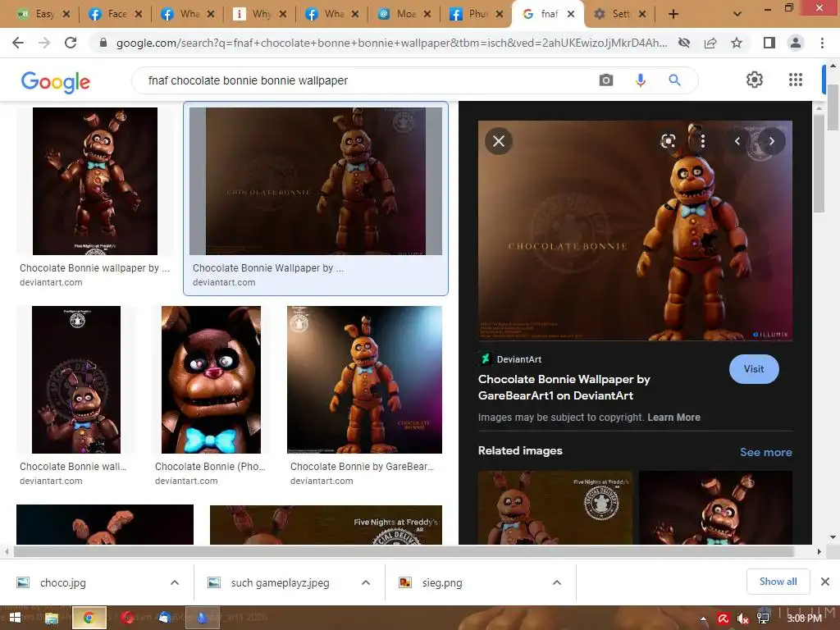The image size is (840, 630).
Task: Open Chrome three-dot menu
Action: (822, 43)
